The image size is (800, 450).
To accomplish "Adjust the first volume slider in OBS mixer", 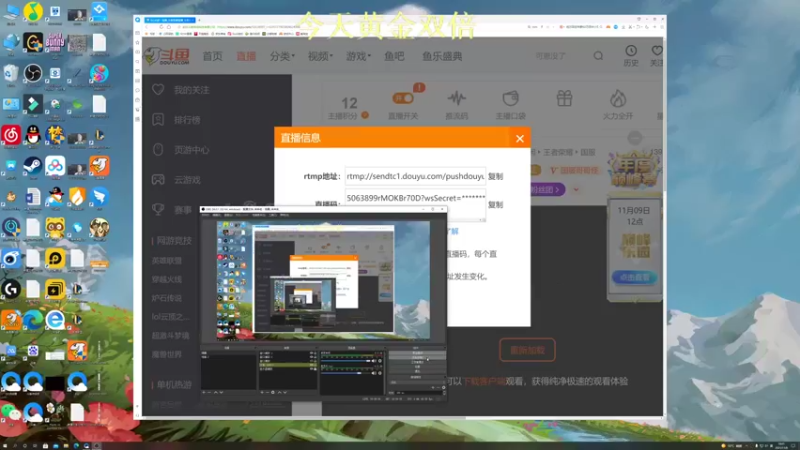I will point(346,361).
